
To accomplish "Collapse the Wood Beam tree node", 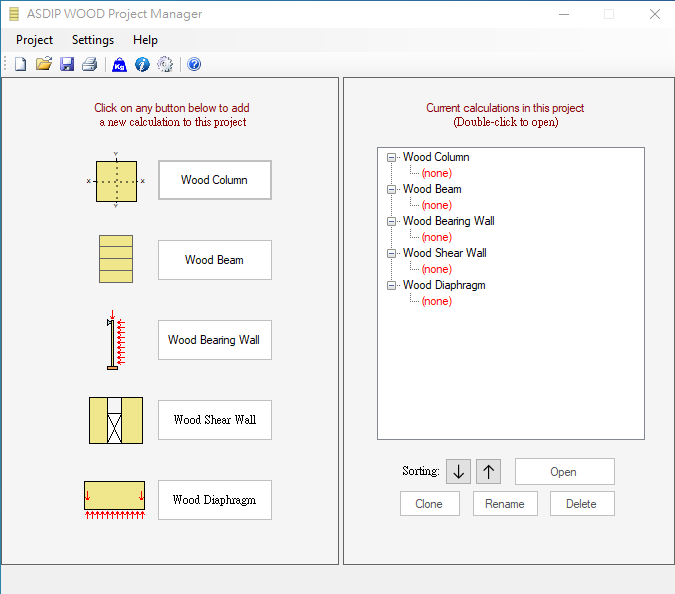I will point(390,189).
